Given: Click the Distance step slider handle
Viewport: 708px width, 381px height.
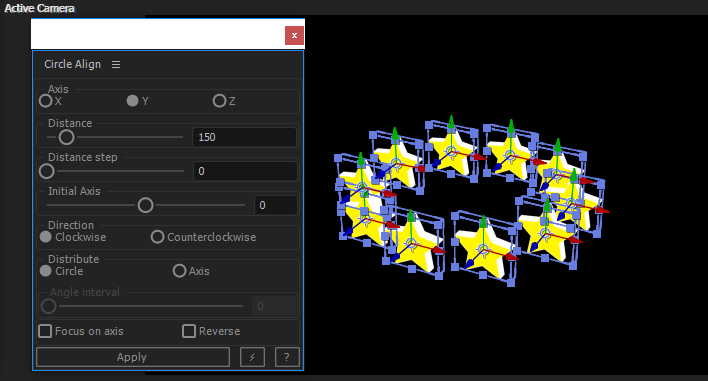Looking at the screenshot, I should [x=47, y=171].
